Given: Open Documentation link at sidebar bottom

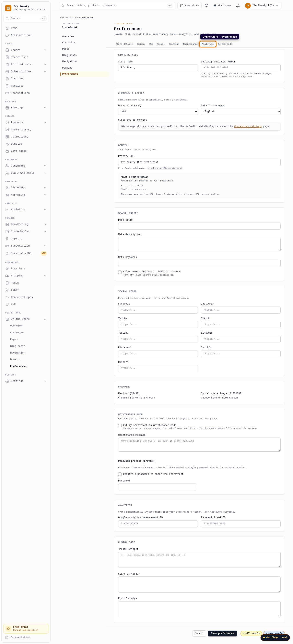Looking at the screenshot, I should pos(20,637).
